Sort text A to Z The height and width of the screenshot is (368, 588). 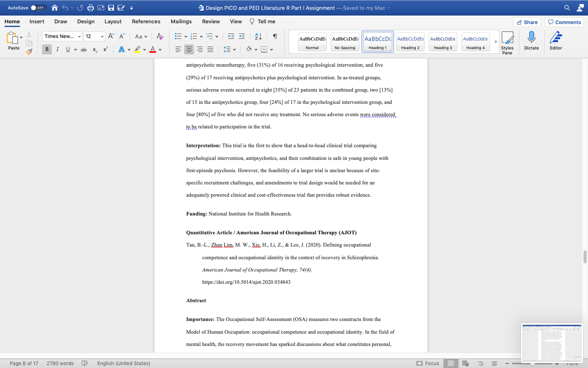[258, 36]
